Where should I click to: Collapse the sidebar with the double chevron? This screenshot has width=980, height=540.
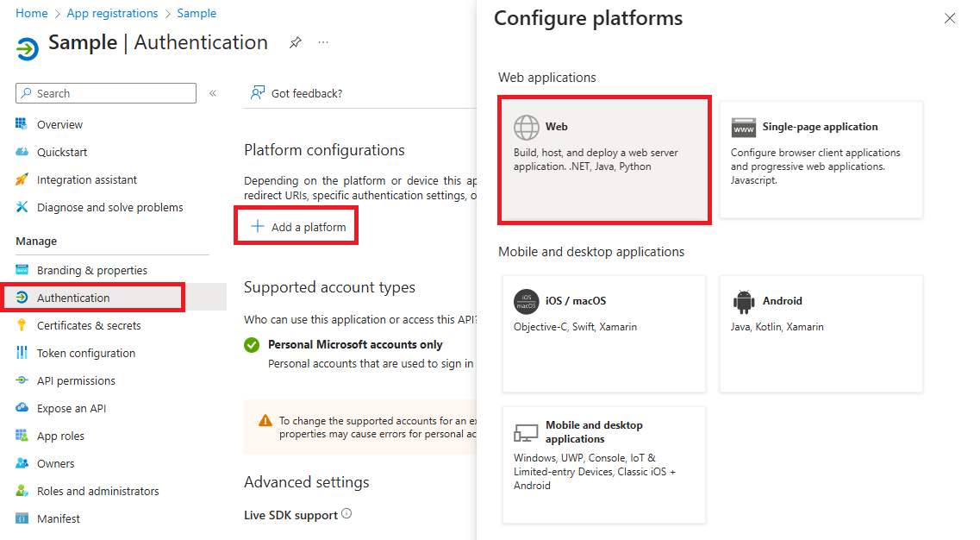[x=213, y=93]
